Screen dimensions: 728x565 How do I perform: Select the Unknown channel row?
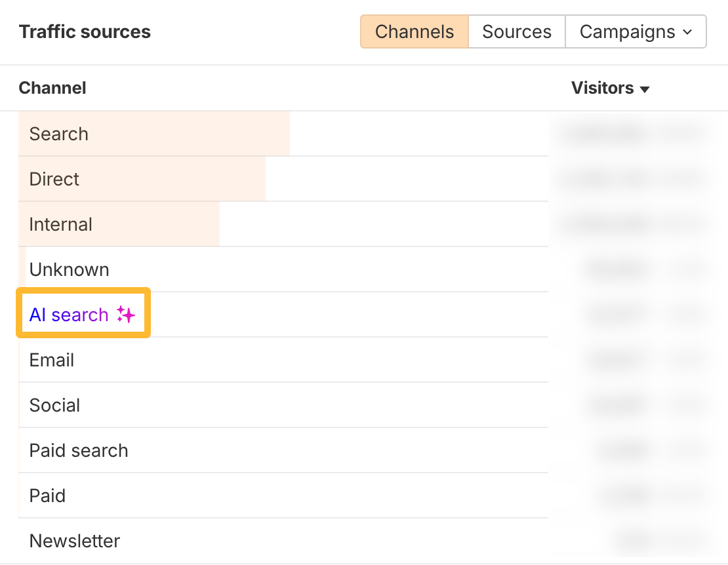click(x=69, y=269)
